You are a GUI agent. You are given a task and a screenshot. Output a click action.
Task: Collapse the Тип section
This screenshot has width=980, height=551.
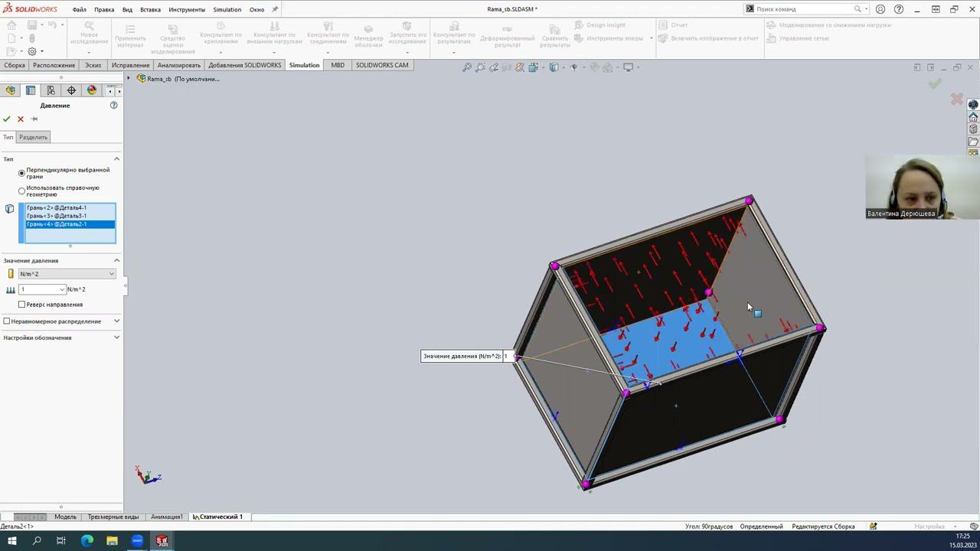(x=116, y=159)
